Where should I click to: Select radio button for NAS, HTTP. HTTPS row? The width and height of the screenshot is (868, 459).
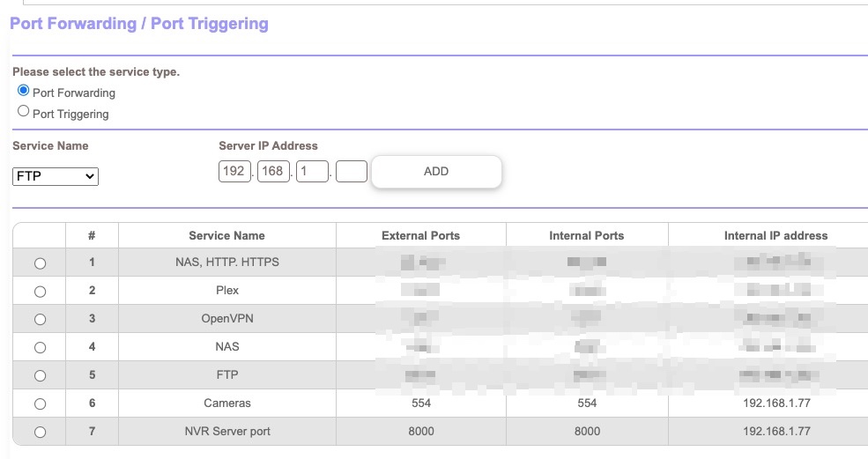(x=40, y=263)
